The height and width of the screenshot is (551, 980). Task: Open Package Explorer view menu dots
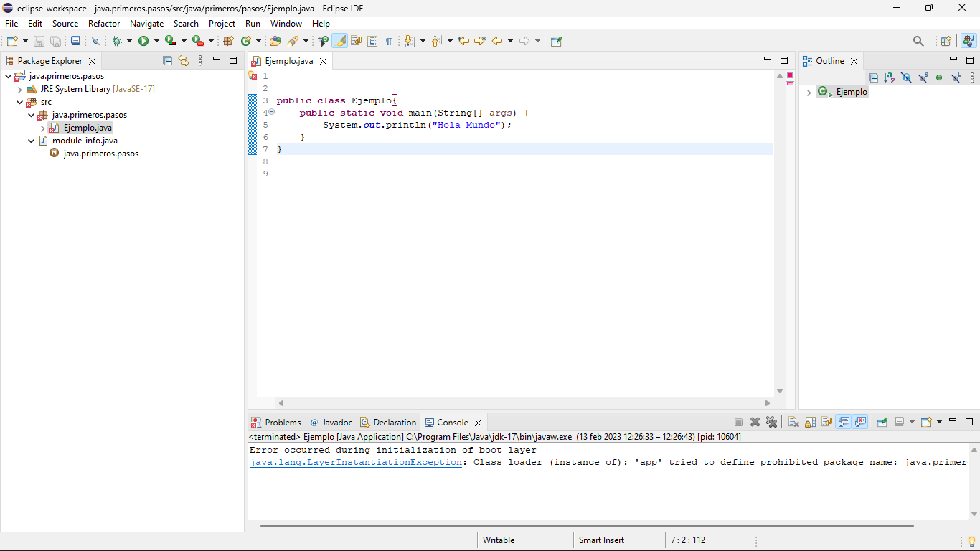click(200, 61)
